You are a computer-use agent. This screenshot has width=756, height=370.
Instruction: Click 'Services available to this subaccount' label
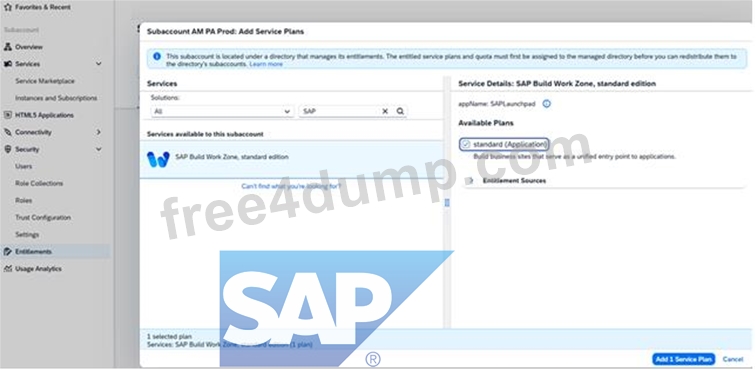[205, 134]
